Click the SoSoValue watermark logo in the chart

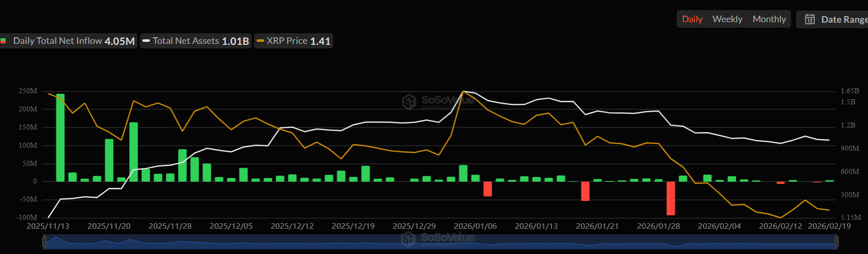pos(409,101)
